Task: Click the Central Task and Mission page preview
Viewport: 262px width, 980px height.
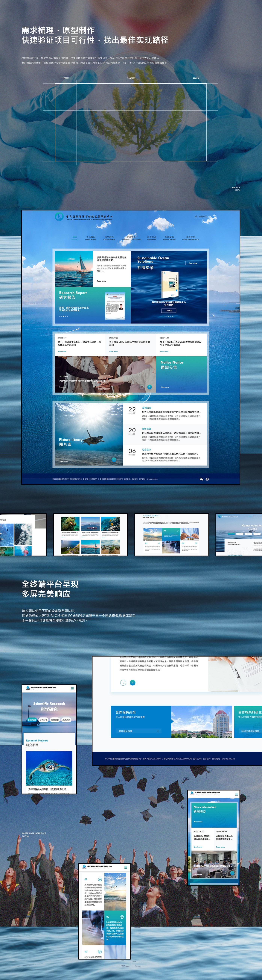Action: 171,534
